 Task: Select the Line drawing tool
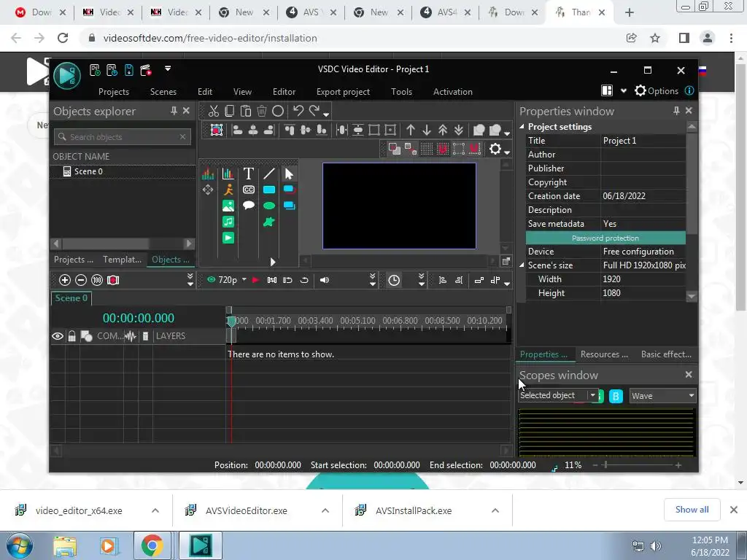(269, 174)
